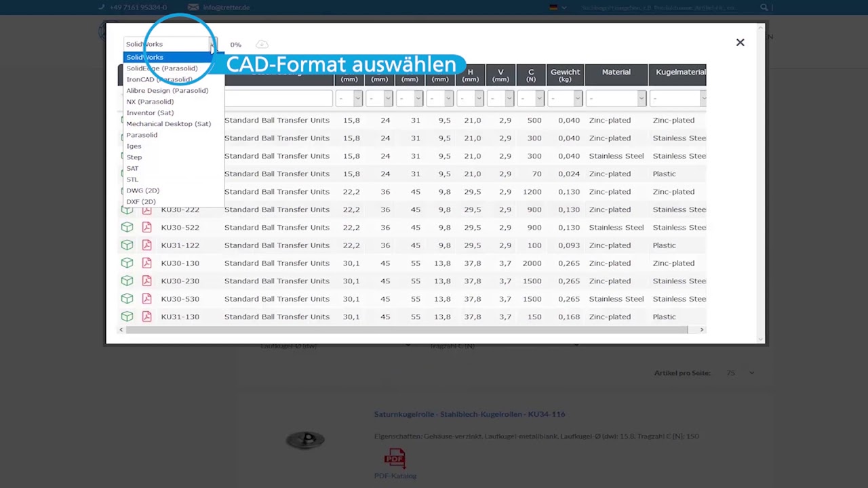Click the phone icon in top bar
This screenshot has width=868, height=488.
click(102, 7)
